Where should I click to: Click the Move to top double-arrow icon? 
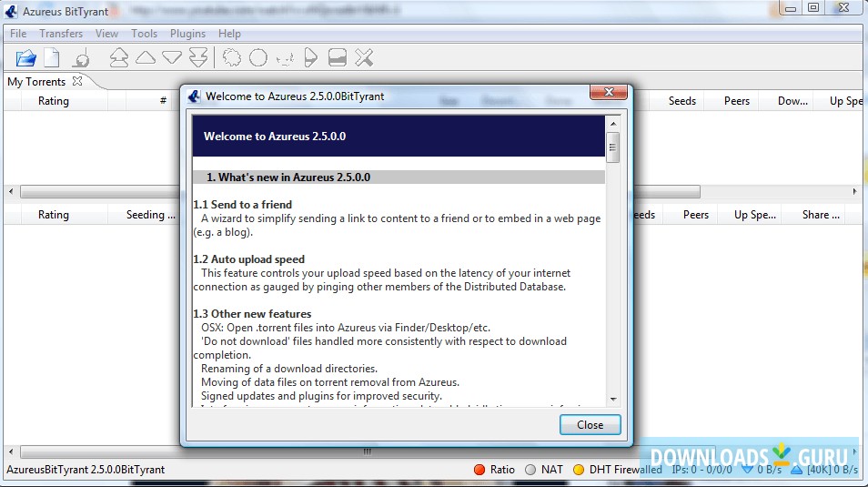pyautogui.click(x=118, y=57)
